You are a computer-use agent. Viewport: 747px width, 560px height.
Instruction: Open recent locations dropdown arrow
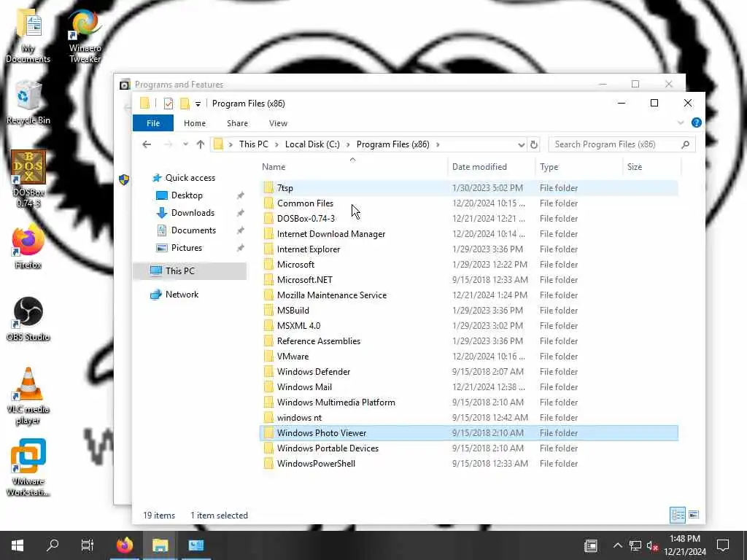pyautogui.click(x=185, y=144)
